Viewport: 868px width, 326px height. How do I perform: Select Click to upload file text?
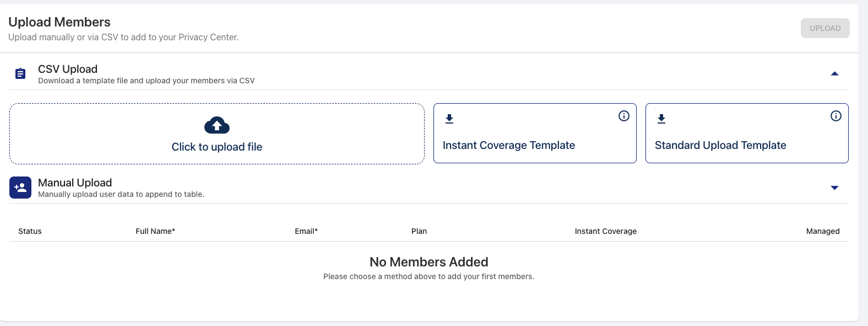click(217, 147)
